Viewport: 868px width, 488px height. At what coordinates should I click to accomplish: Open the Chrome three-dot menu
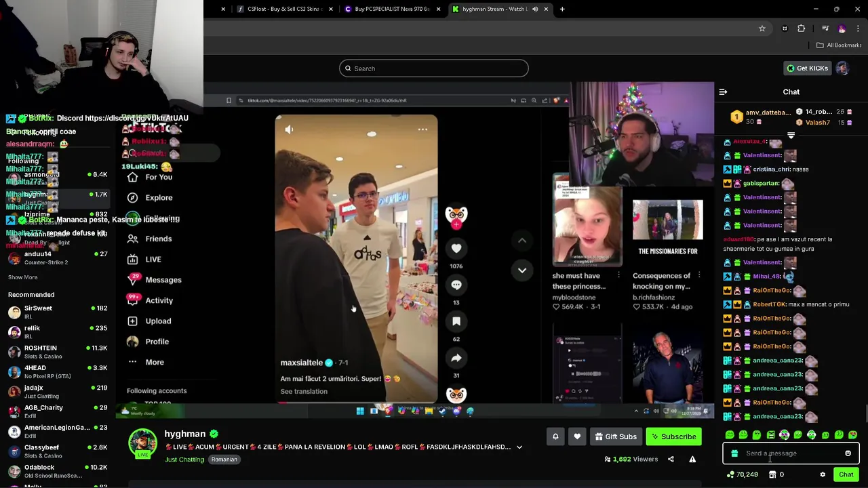tap(859, 28)
